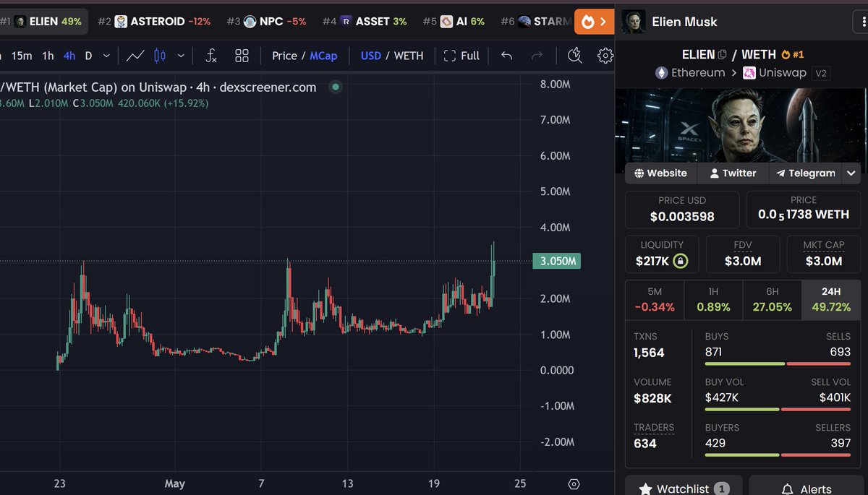This screenshot has height=495, width=868.
Task: Open the token Website link
Action: click(661, 173)
